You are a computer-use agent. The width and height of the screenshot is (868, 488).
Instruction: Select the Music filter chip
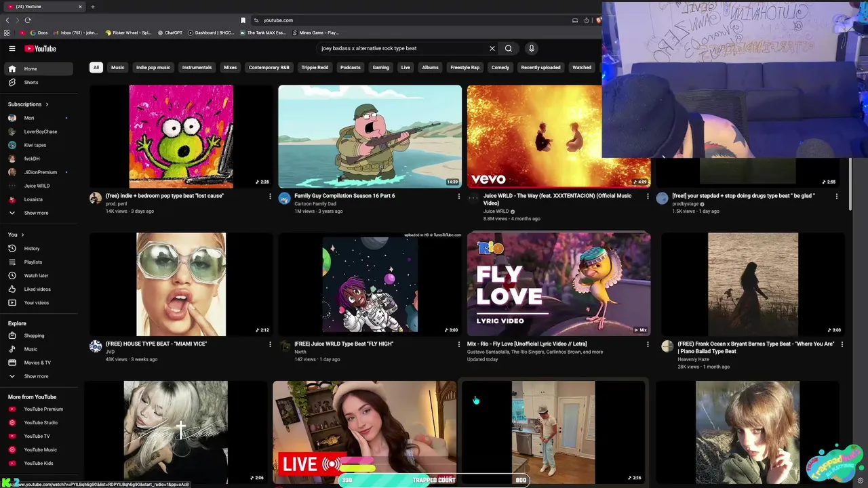[x=118, y=67]
